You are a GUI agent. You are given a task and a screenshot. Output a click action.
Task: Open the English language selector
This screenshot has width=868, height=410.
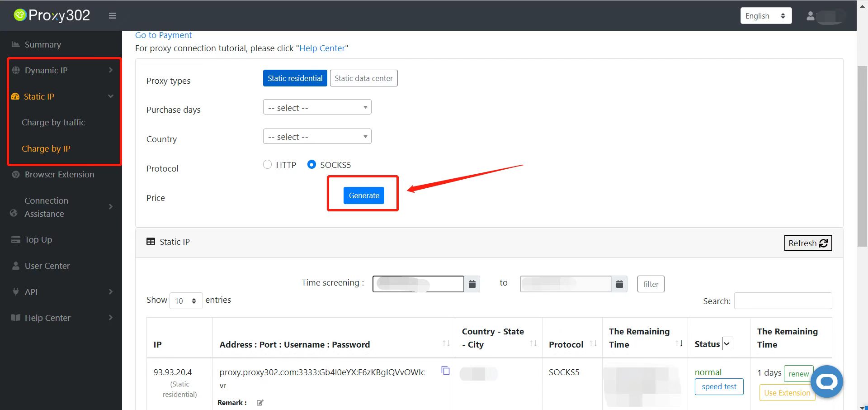765,16
